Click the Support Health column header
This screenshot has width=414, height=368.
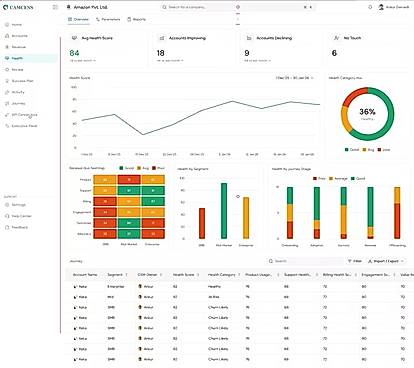click(x=297, y=275)
